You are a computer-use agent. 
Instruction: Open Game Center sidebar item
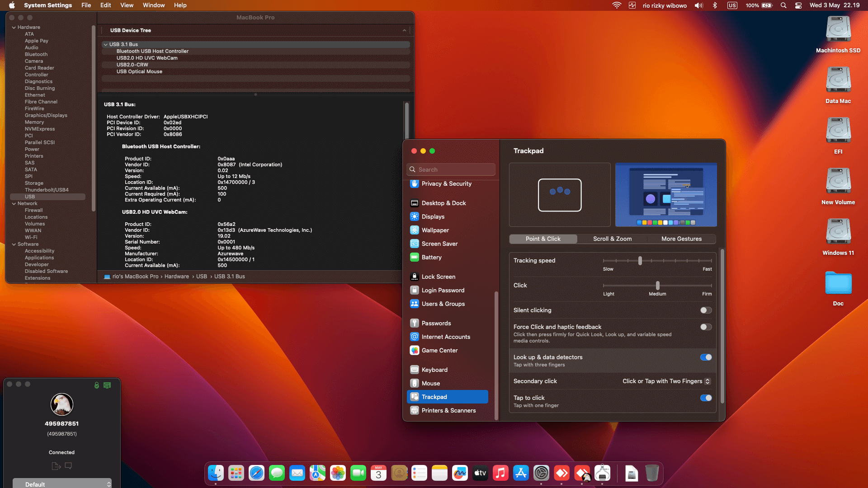click(439, 351)
